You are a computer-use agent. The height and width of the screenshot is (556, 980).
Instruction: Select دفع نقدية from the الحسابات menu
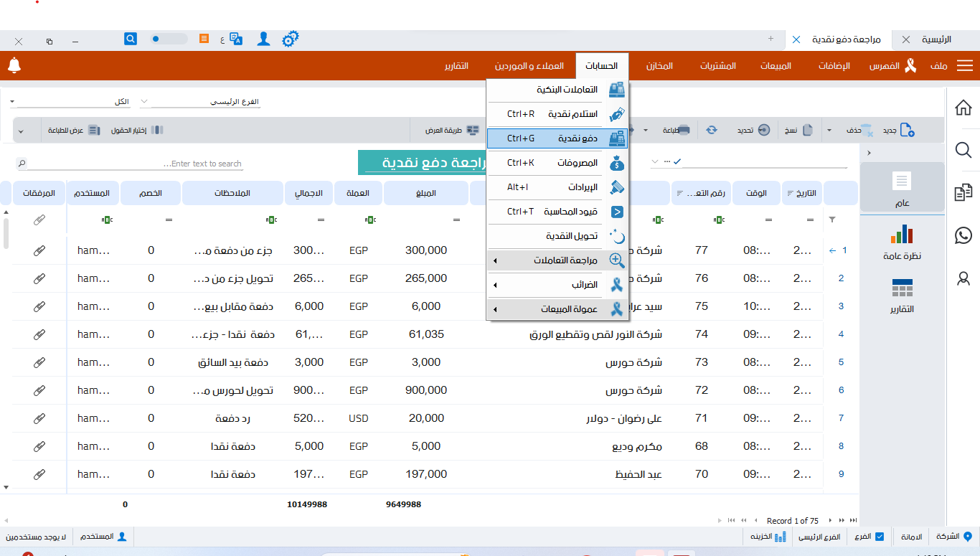pos(574,138)
